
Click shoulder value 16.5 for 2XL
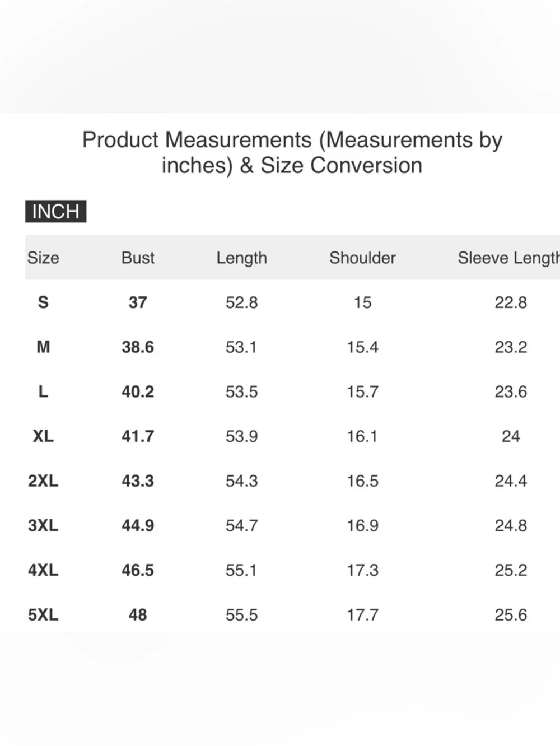click(362, 481)
